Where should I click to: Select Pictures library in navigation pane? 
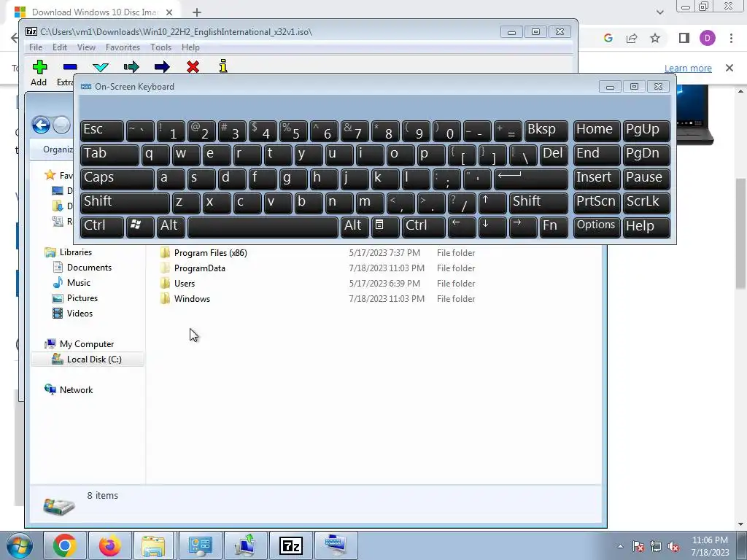(82, 298)
